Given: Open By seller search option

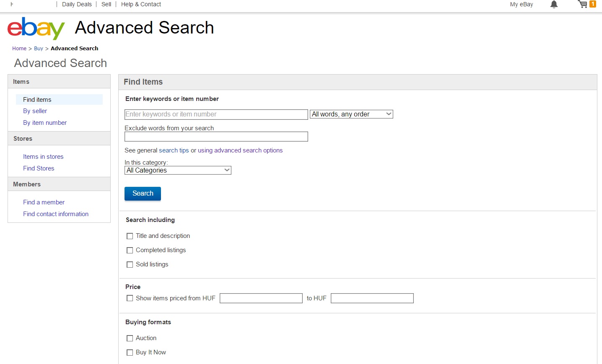Looking at the screenshot, I should [x=35, y=111].
